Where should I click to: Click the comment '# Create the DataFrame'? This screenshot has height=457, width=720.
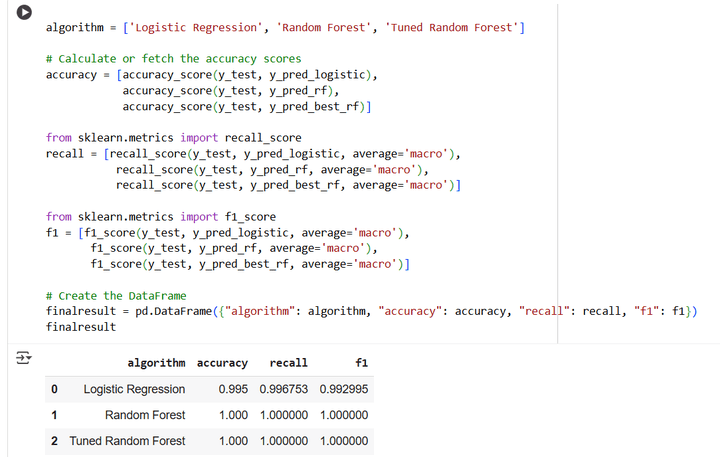116,296
